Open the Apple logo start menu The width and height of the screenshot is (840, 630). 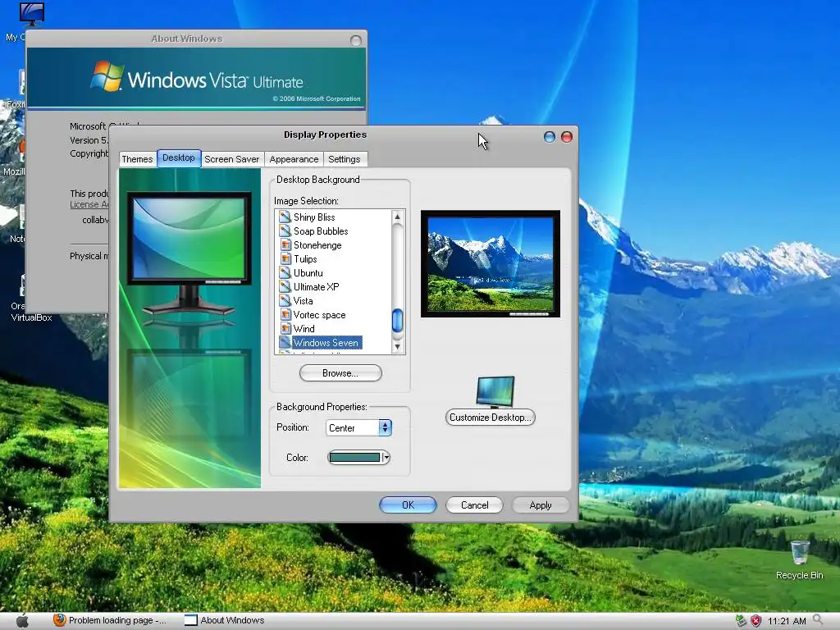coord(22,620)
